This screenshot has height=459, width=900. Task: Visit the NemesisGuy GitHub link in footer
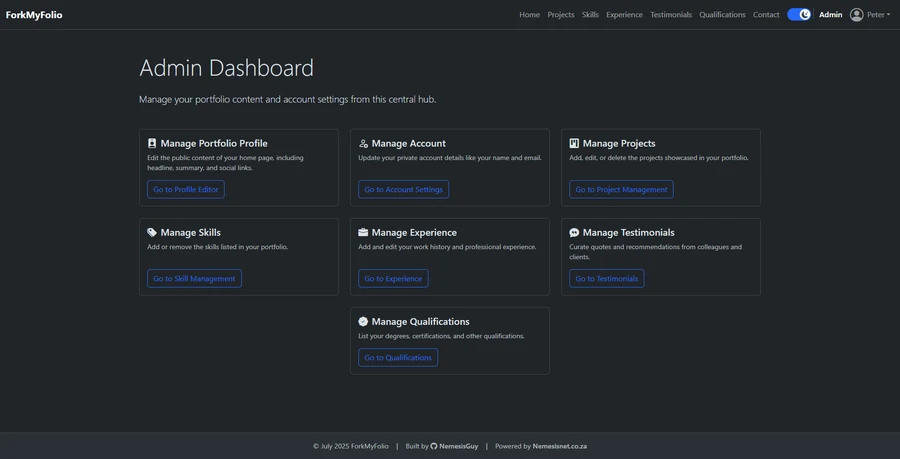[455, 446]
